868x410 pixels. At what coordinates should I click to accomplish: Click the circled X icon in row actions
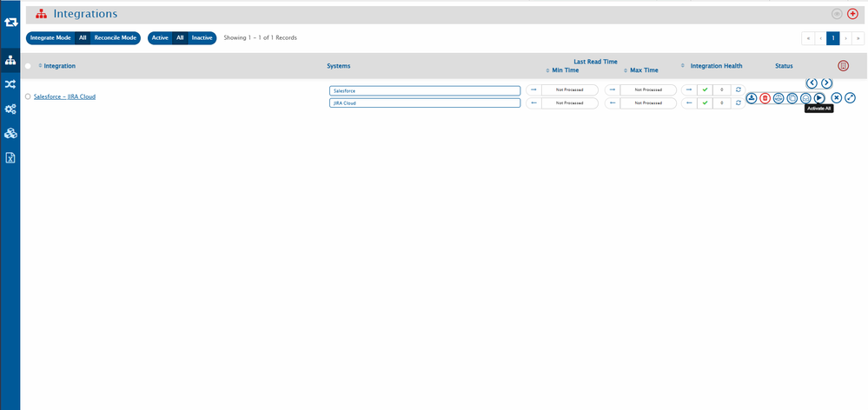click(x=837, y=98)
